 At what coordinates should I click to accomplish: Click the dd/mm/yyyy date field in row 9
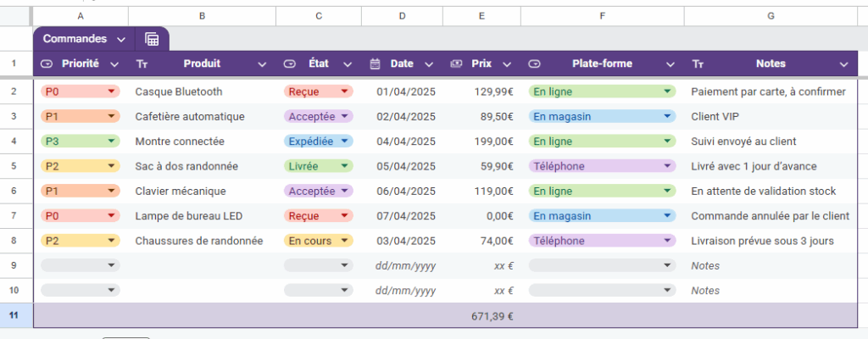click(406, 266)
